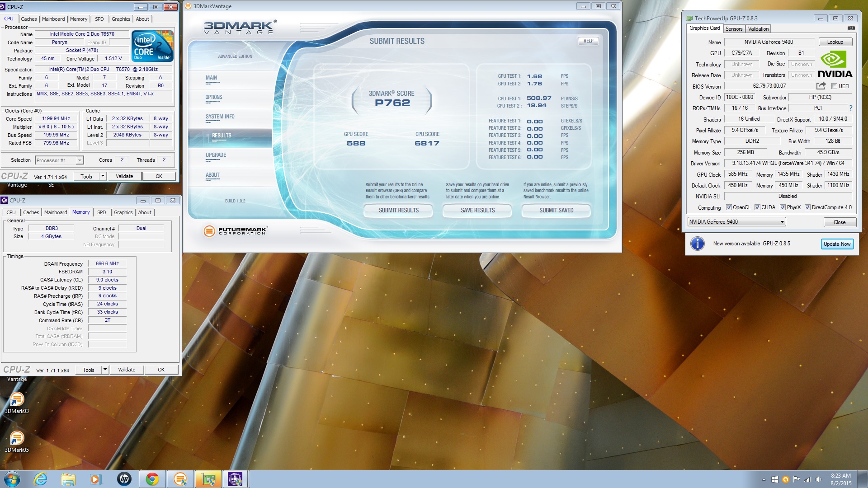Click the network signal icon in the system tray
868x488 pixels.
tap(807, 479)
